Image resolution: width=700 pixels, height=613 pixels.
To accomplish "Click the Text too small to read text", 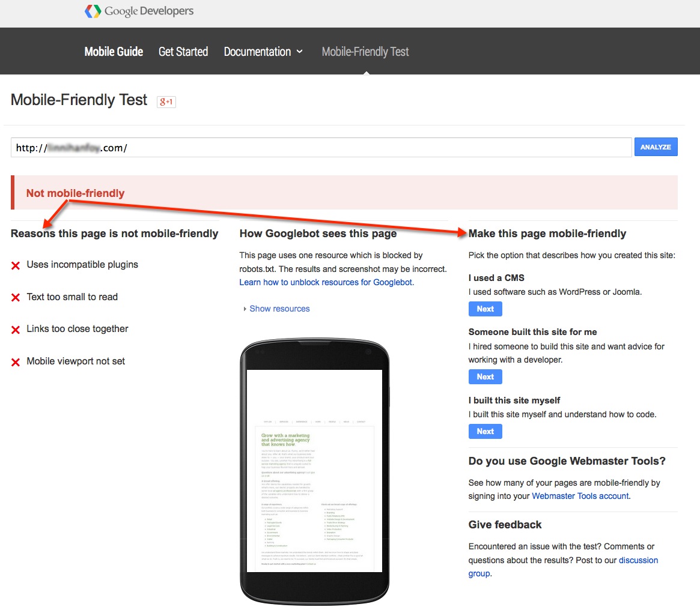I will [x=72, y=297].
